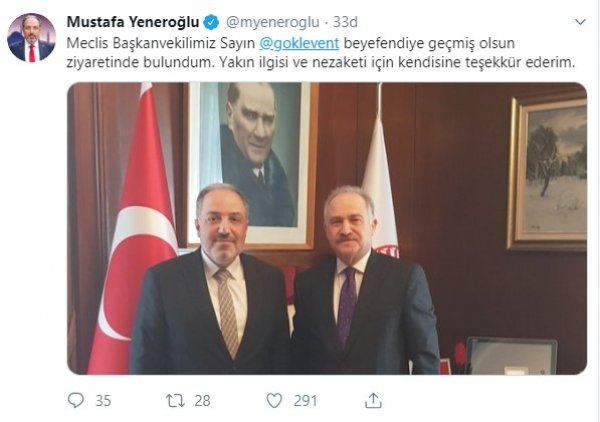Click the reply speech bubble icon

coord(75,400)
